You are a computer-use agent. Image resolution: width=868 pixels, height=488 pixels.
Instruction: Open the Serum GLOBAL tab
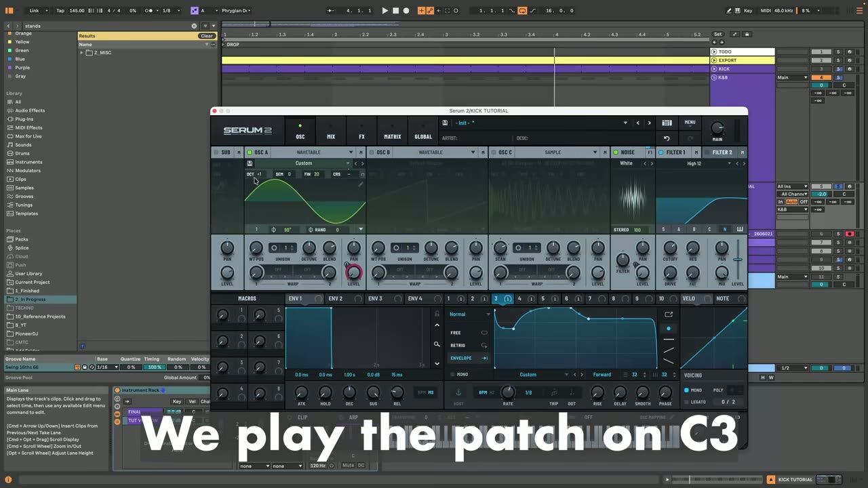[423, 131]
